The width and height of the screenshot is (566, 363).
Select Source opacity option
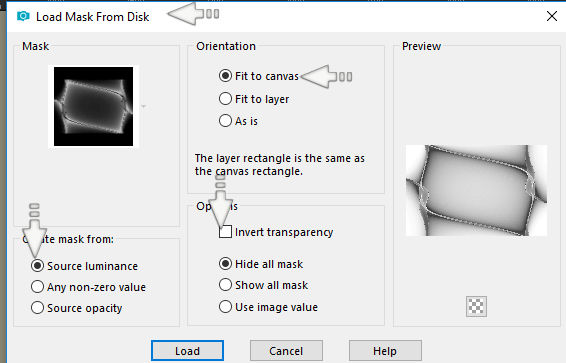pyautogui.click(x=77, y=308)
